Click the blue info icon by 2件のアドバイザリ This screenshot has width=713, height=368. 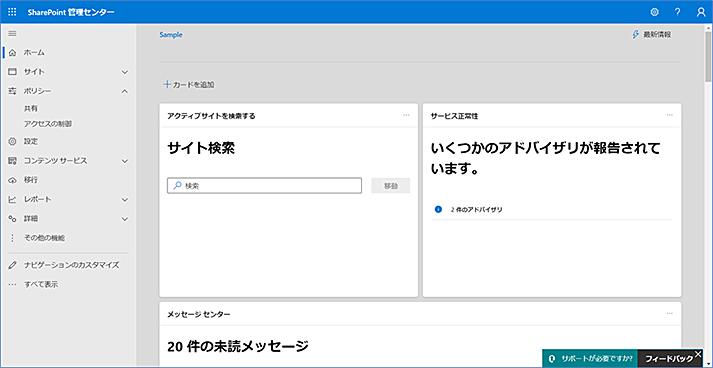click(x=438, y=210)
